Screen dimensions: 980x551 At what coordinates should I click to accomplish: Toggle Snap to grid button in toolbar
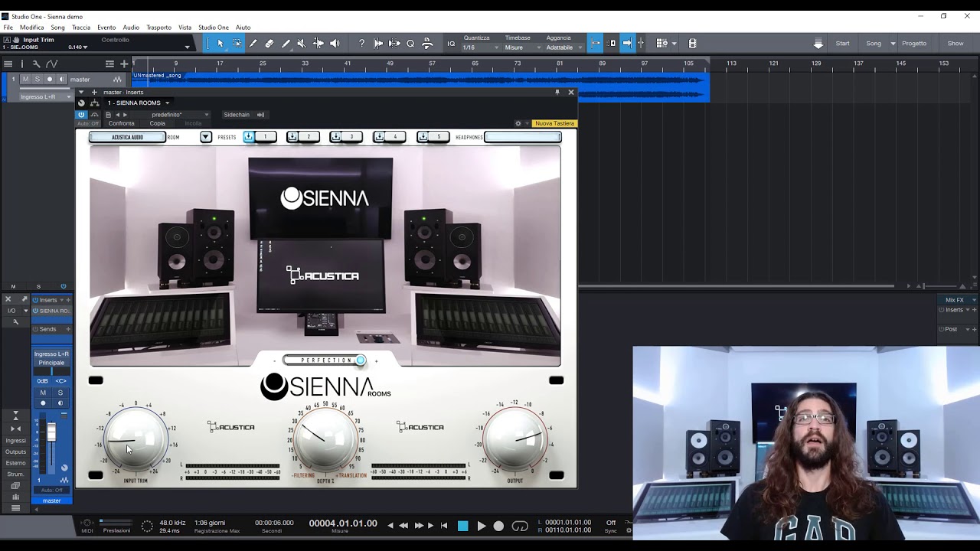tap(596, 44)
